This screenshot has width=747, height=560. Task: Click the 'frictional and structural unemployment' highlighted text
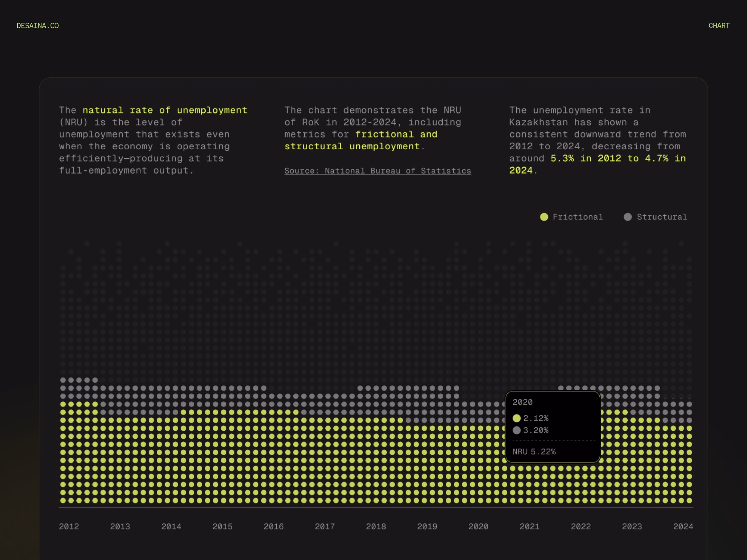click(361, 140)
